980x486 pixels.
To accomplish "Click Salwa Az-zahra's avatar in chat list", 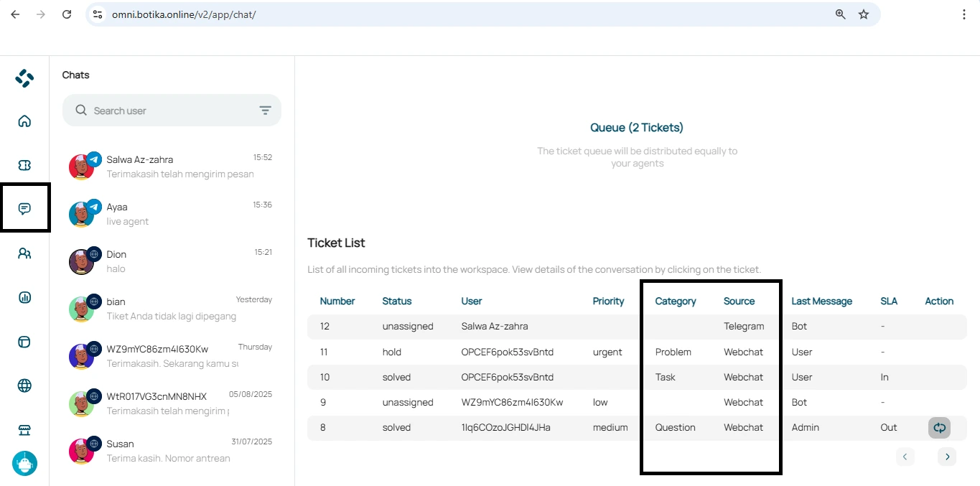I will (82, 167).
